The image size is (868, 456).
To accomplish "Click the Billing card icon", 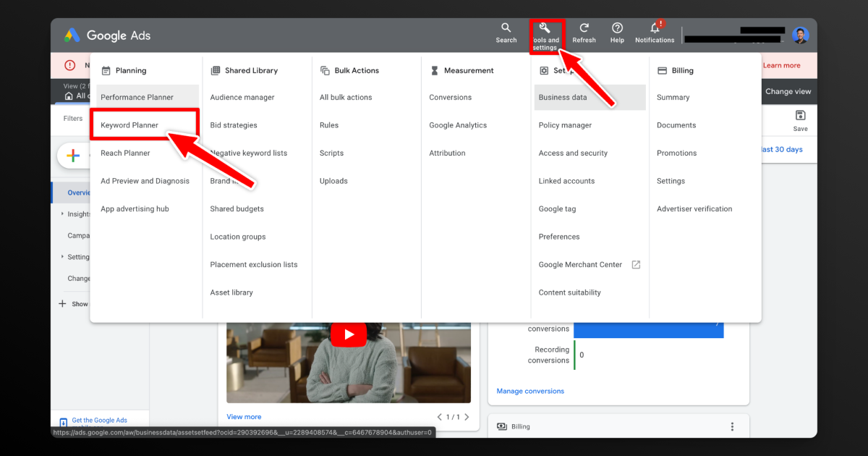I will pyautogui.click(x=502, y=427).
